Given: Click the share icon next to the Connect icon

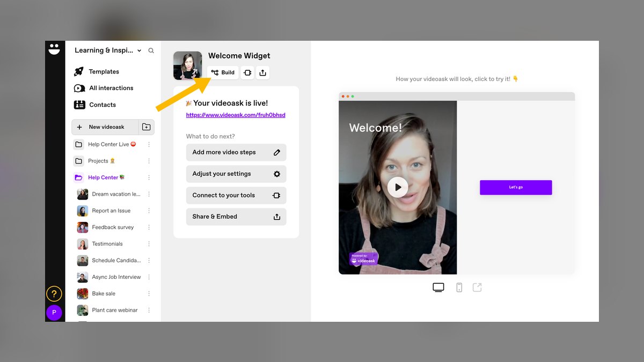Looking at the screenshot, I should (262, 72).
